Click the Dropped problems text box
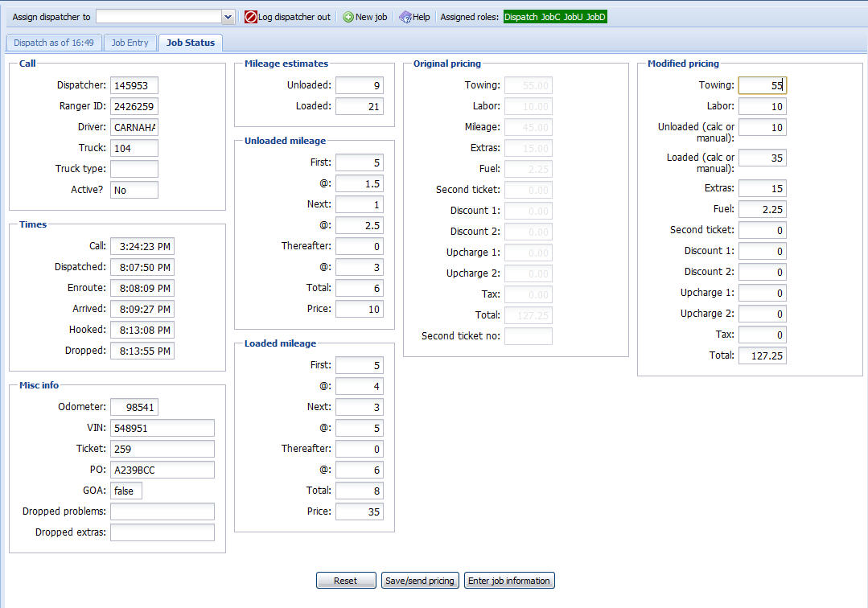Viewport: 868px width, 608px height. tap(162, 511)
